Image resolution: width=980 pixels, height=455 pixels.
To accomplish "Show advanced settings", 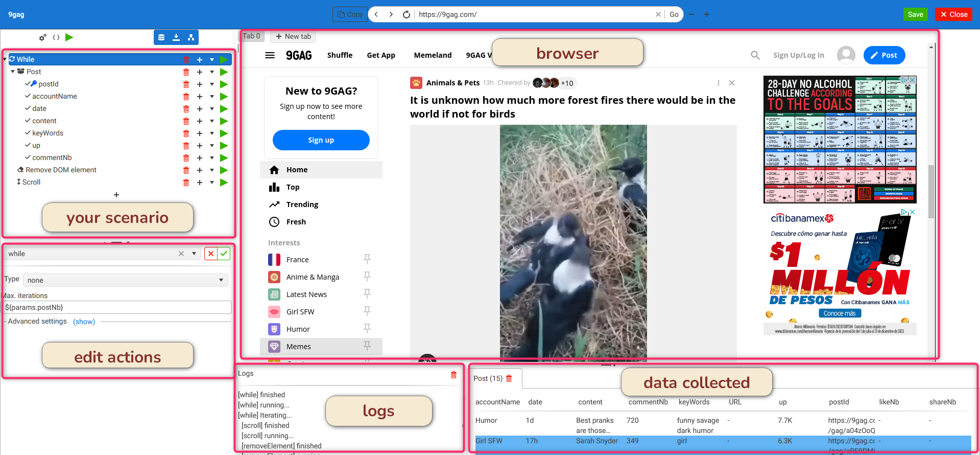I will (84, 322).
